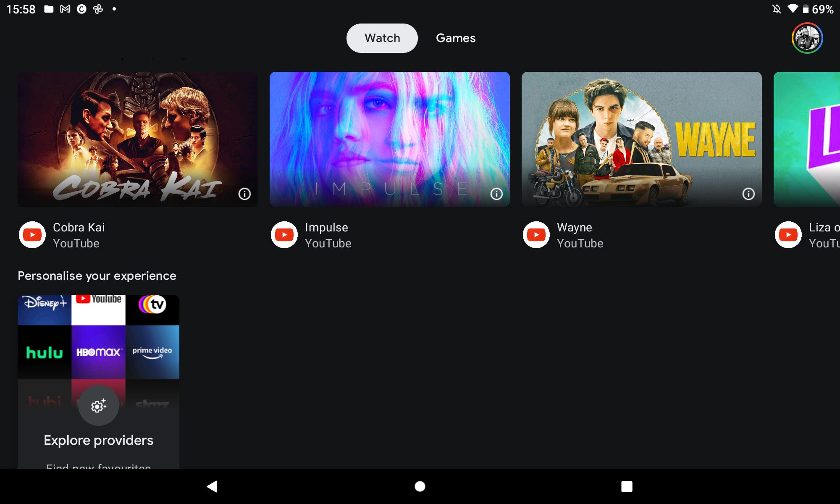840x504 pixels.
Task: Tap the Prime Video provider logo
Action: point(152,352)
